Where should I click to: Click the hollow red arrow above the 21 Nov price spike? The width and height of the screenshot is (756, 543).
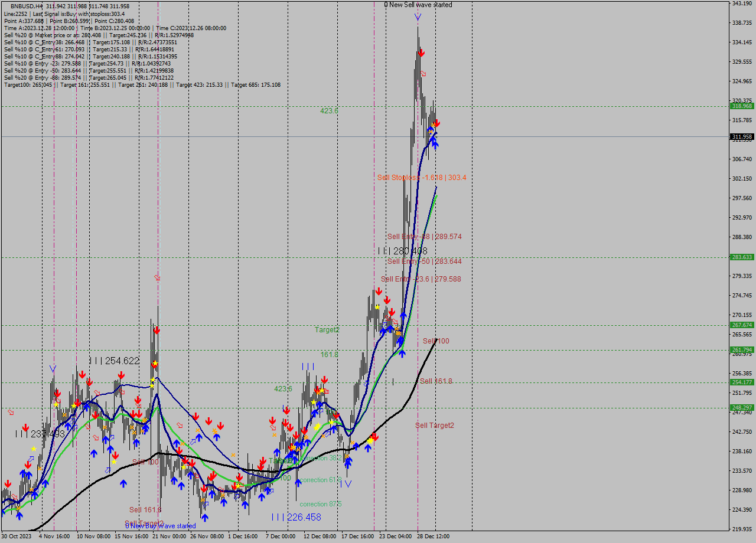pyautogui.click(x=157, y=277)
